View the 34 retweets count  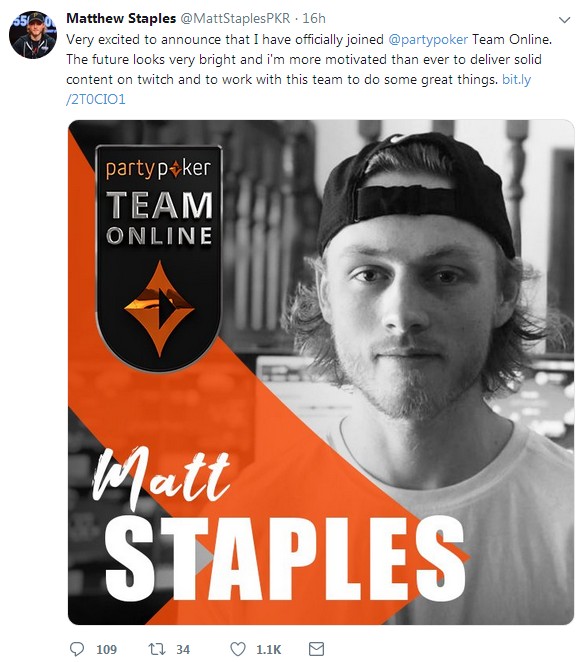pos(183,649)
